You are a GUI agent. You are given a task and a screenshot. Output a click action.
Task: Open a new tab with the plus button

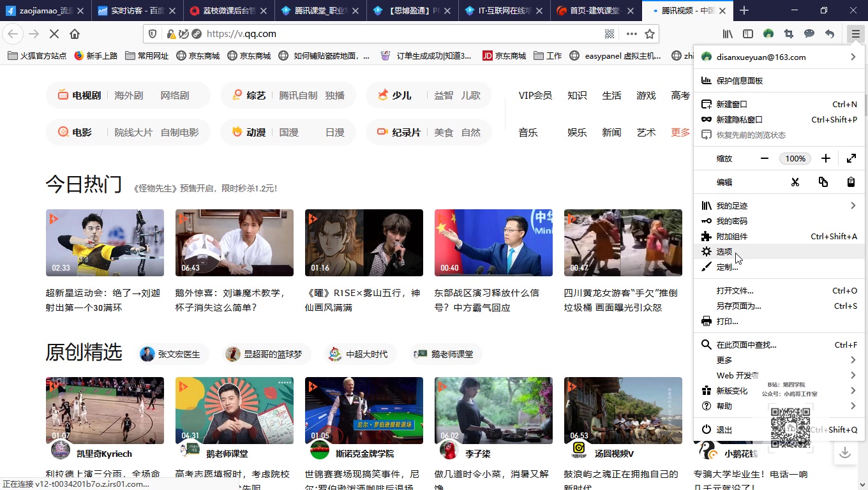pyautogui.click(x=744, y=10)
